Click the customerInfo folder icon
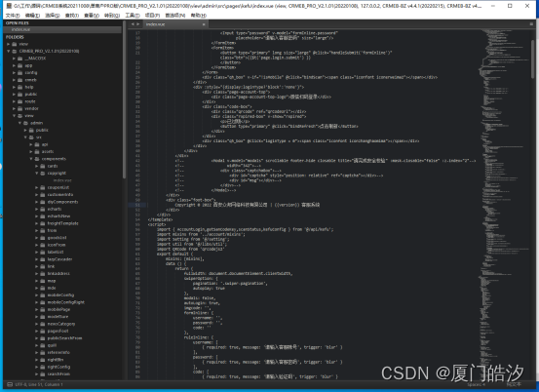 pos(43,195)
